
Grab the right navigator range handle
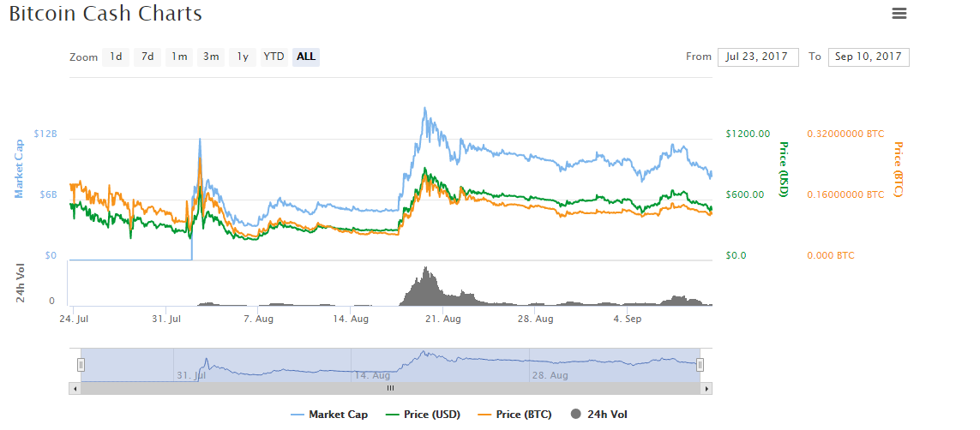coord(700,364)
